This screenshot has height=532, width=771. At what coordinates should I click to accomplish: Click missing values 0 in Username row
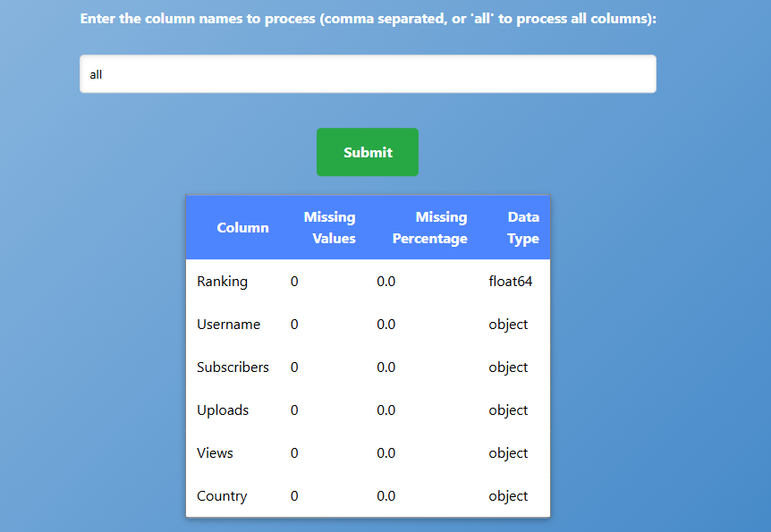pyautogui.click(x=294, y=324)
